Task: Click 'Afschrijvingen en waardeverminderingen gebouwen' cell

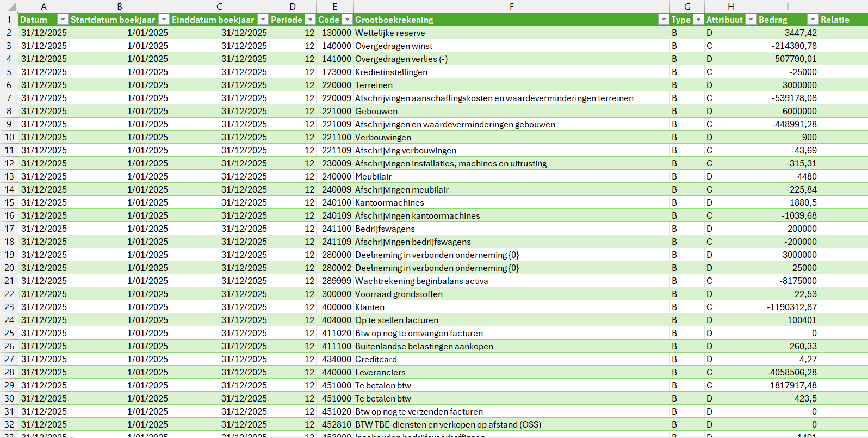Action: (x=511, y=124)
